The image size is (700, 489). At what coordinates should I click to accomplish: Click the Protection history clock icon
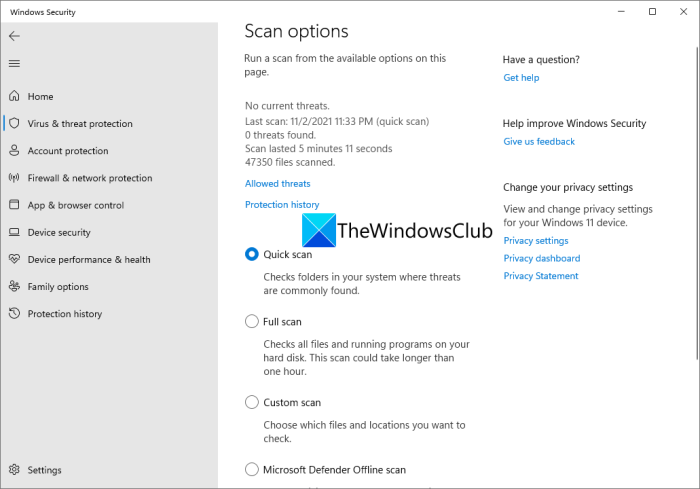coord(14,313)
